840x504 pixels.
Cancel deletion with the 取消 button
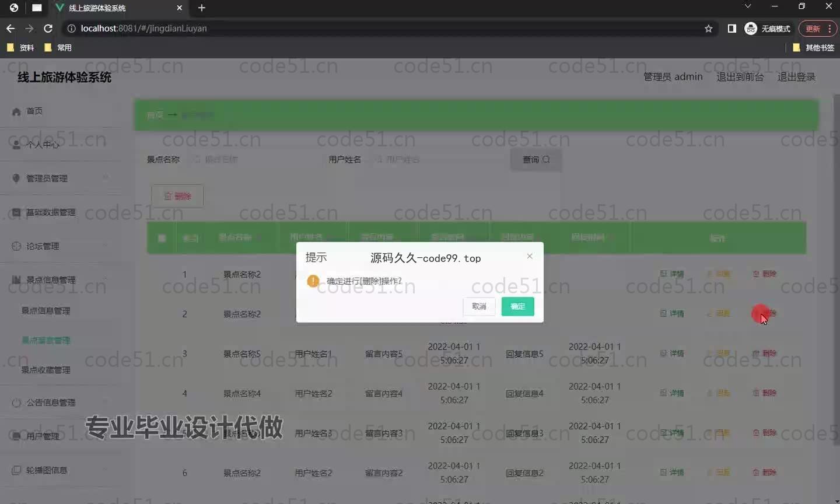pos(479,306)
